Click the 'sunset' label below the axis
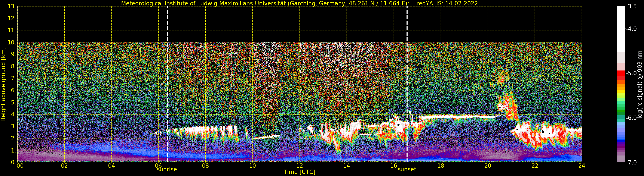The height and width of the screenshot is (176, 644). click(x=407, y=170)
